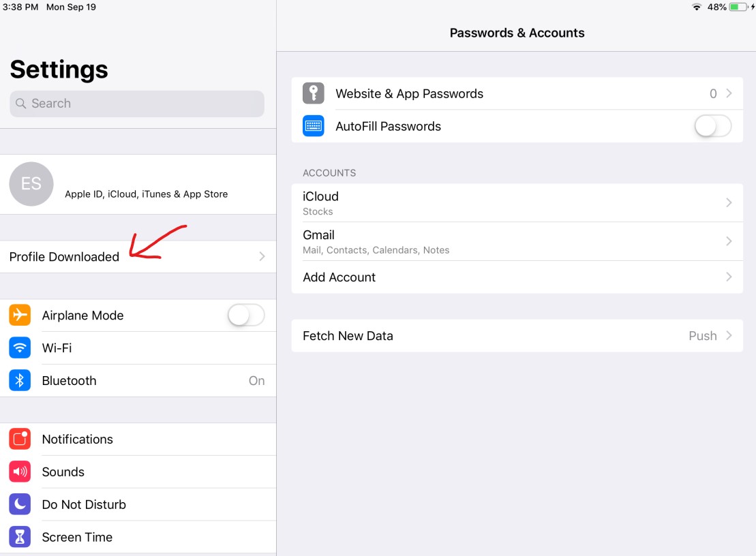The height and width of the screenshot is (556, 756).
Task: Open the red Notifications icon
Action: tap(20, 439)
